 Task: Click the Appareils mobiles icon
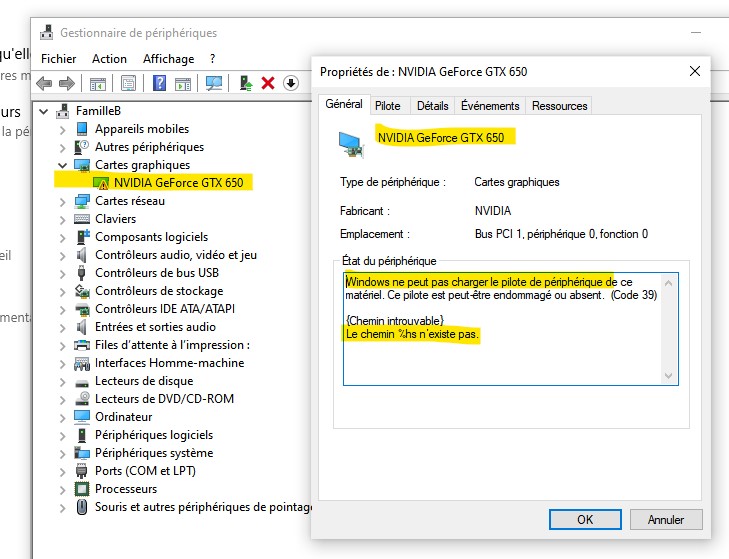(x=82, y=129)
